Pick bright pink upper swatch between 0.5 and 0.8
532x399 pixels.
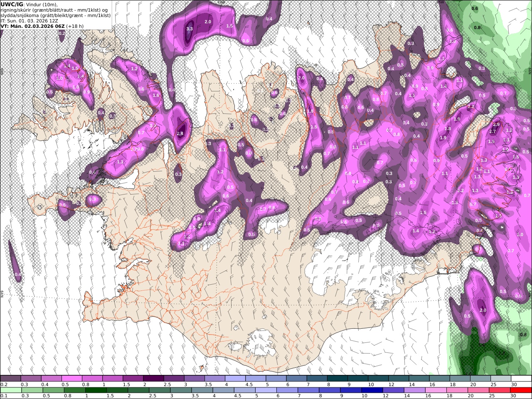tap(71, 378)
